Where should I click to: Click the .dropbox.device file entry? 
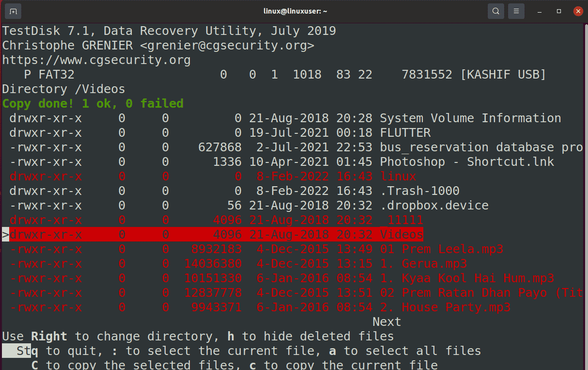(x=434, y=206)
